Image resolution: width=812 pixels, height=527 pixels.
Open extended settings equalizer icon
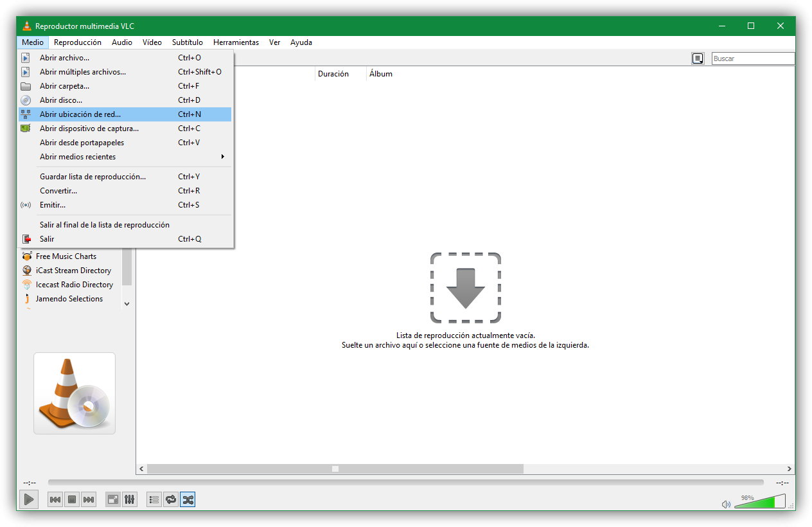coord(130,499)
